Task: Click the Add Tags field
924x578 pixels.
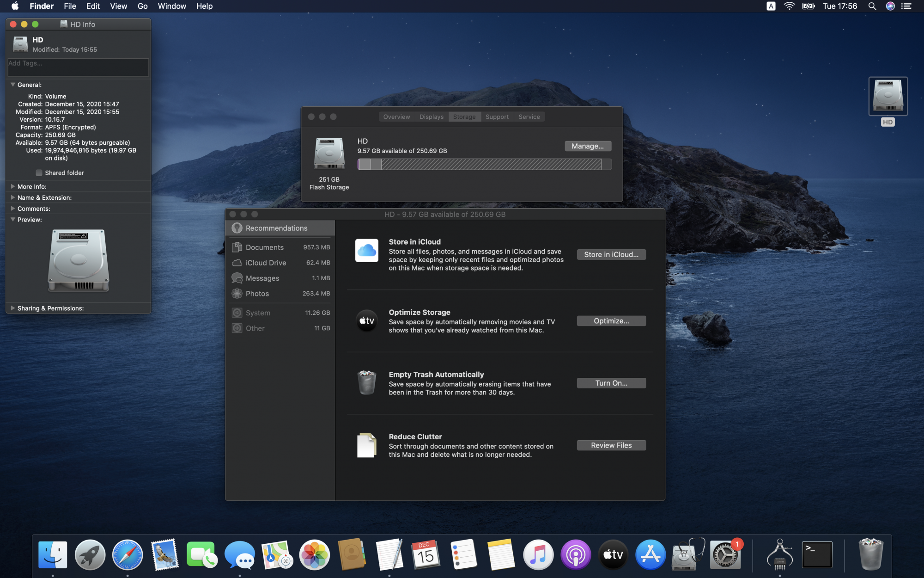Action: [78, 67]
